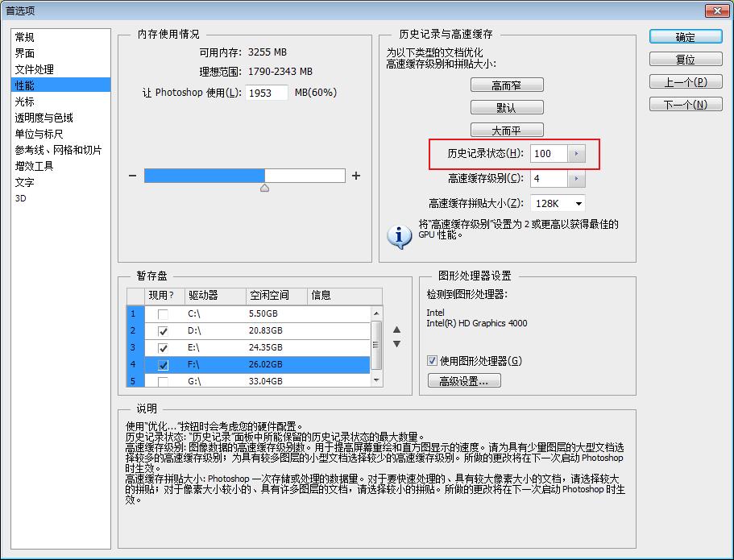
Task: Disable the D:\ scratch disk checkbox
Action: (163, 330)
